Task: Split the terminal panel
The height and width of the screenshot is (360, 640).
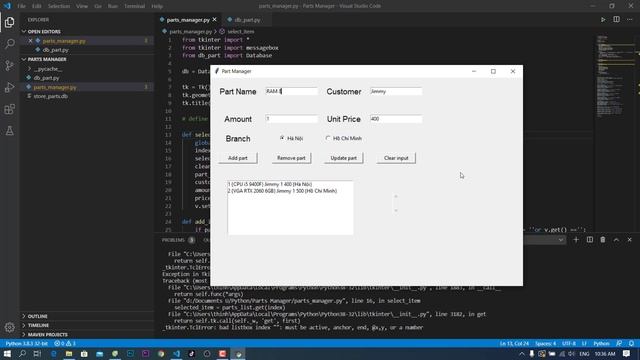Action: 590,240
